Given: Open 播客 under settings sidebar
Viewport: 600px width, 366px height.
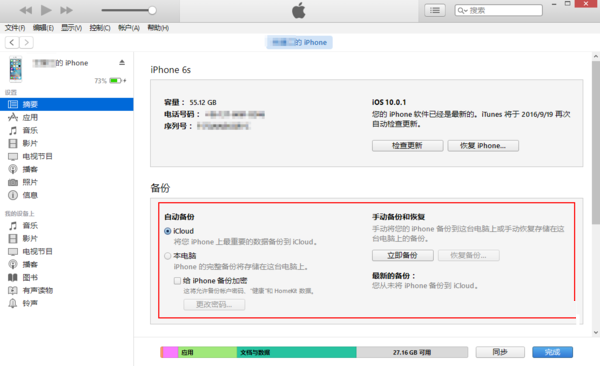Looking at the screenshot, I should coord(67,169).
